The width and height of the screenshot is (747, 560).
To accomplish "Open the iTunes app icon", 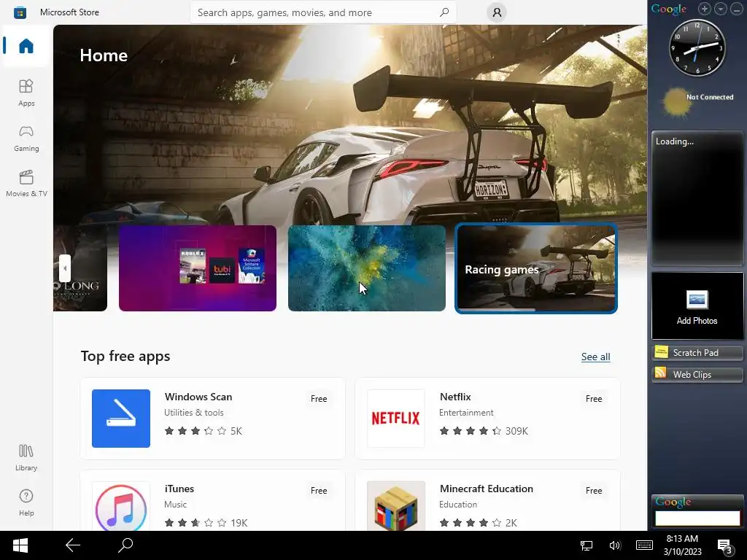I will tap(121, 507).
